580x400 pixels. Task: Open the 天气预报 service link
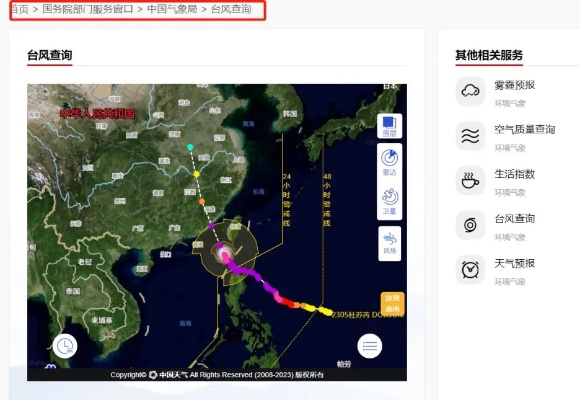click(515, 263)
